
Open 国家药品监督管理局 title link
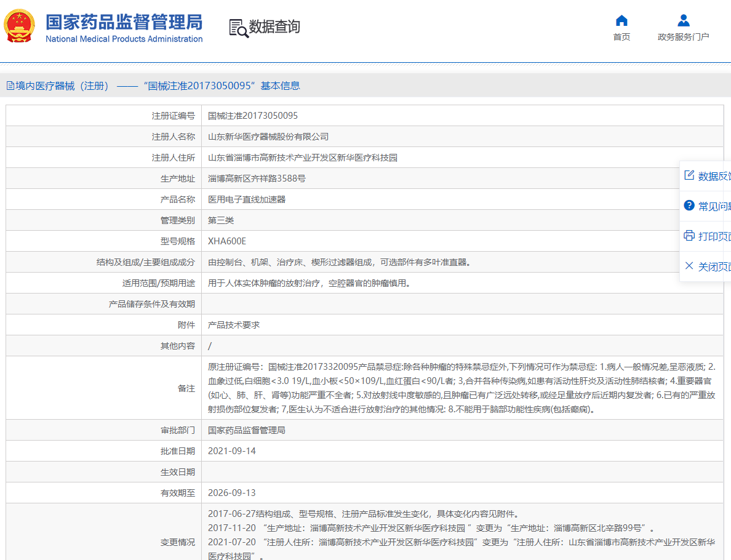tap(124, 22)
